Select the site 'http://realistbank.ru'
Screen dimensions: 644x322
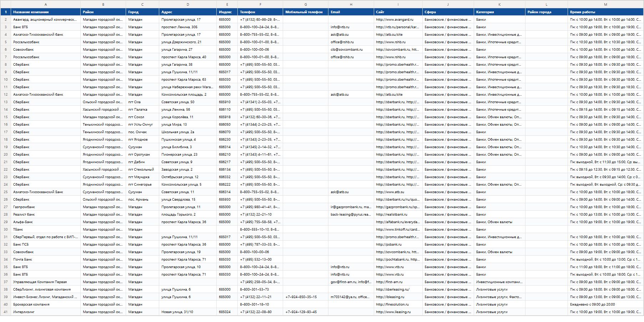[398, 214]
